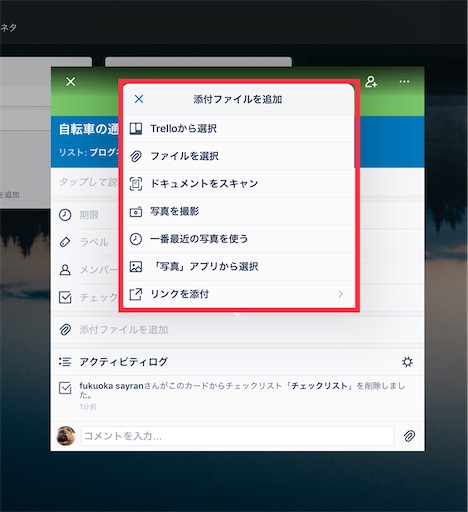Close the 添付ファイルを追加 popup

pyautogui.click(x=139, y=99)
